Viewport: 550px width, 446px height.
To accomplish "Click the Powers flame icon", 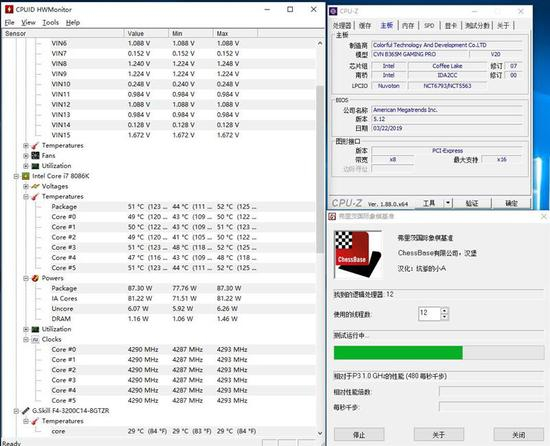I will pos(35,278).
